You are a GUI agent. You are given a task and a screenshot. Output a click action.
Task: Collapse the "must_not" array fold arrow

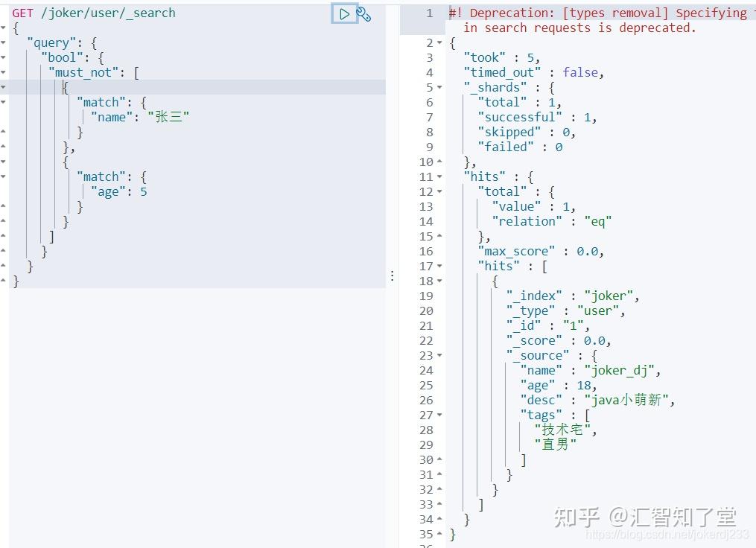(5, 72)
